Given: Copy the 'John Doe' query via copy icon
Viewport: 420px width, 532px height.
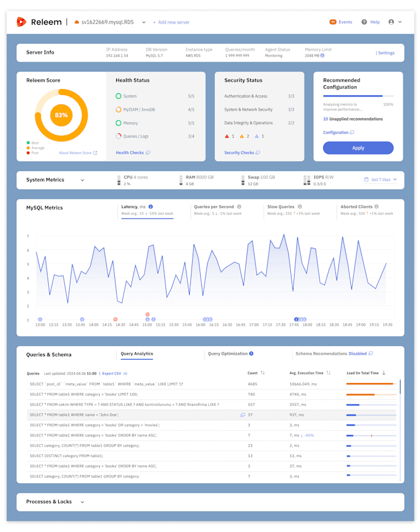Looking at the screenshot, I should click(243, 415).
